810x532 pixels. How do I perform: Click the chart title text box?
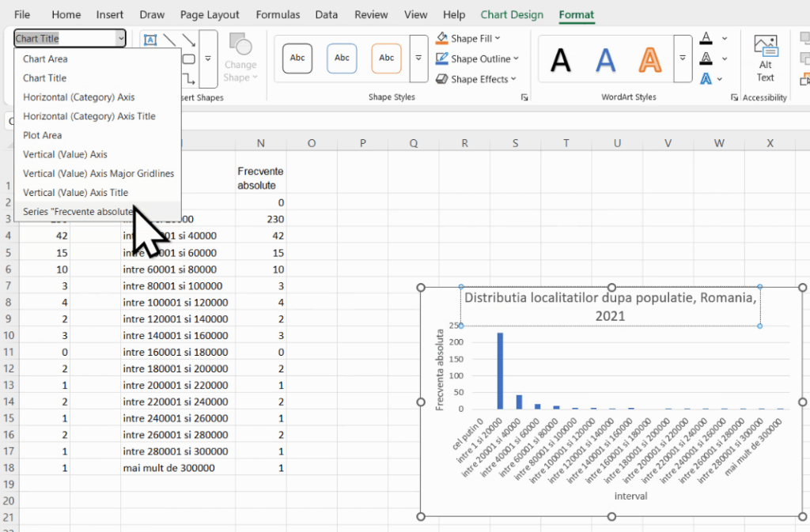(610, 307)
